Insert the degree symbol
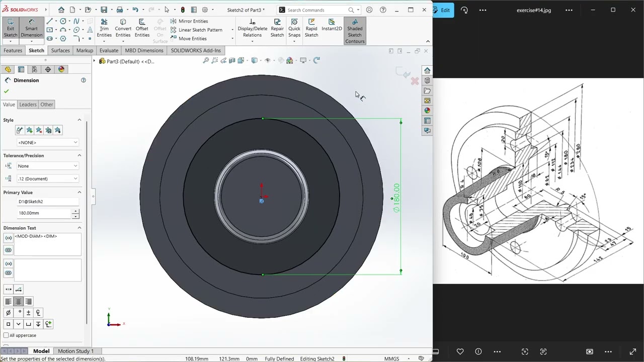The width and height of the screenshot is (644, 362). point(18,313)
